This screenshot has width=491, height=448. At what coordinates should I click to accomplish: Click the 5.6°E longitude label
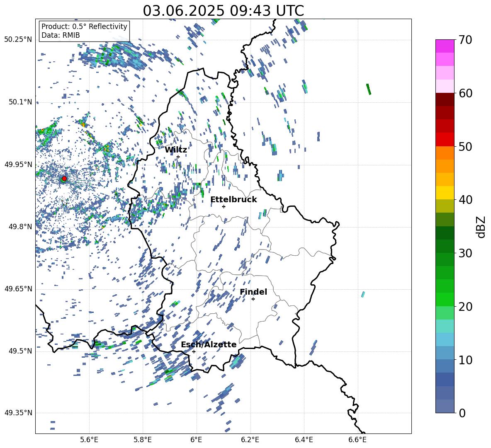[89, 440]
